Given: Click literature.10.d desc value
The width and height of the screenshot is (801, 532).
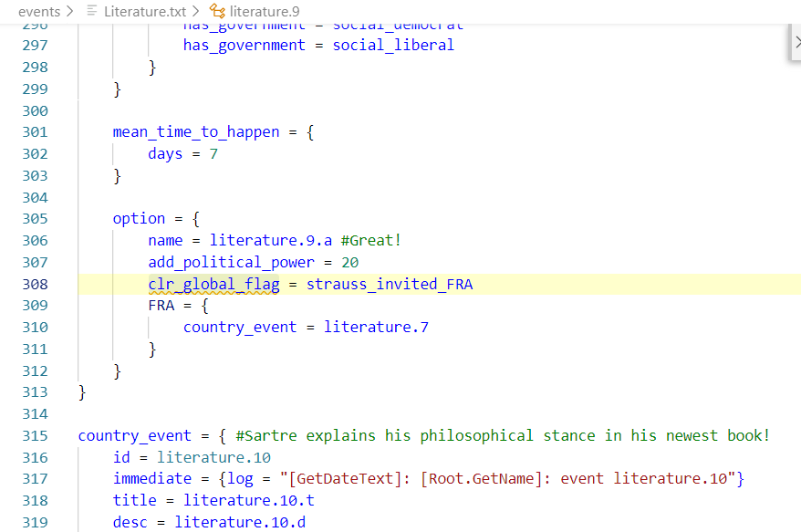Looking at the screenshot, I should click(240, 522).
